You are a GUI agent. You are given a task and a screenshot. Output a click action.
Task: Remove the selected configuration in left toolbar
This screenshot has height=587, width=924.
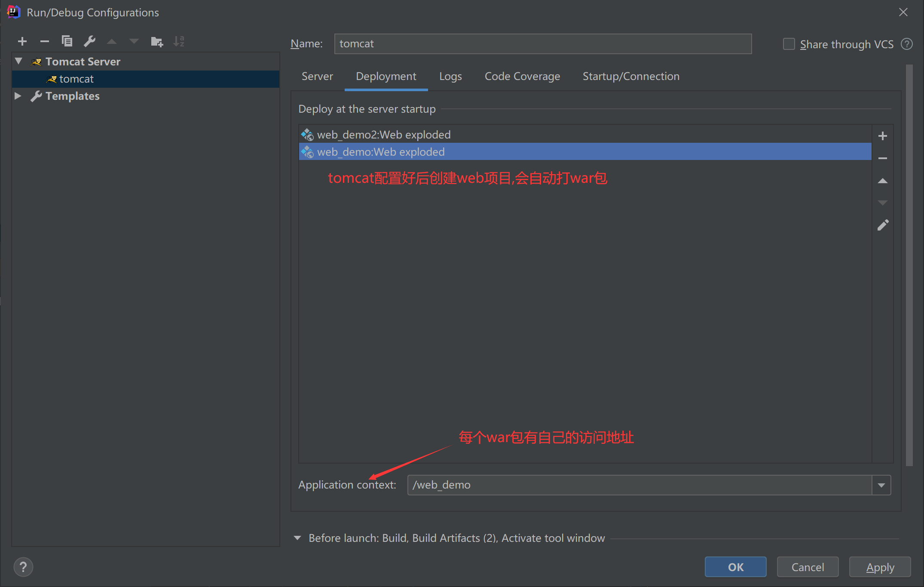45,41
